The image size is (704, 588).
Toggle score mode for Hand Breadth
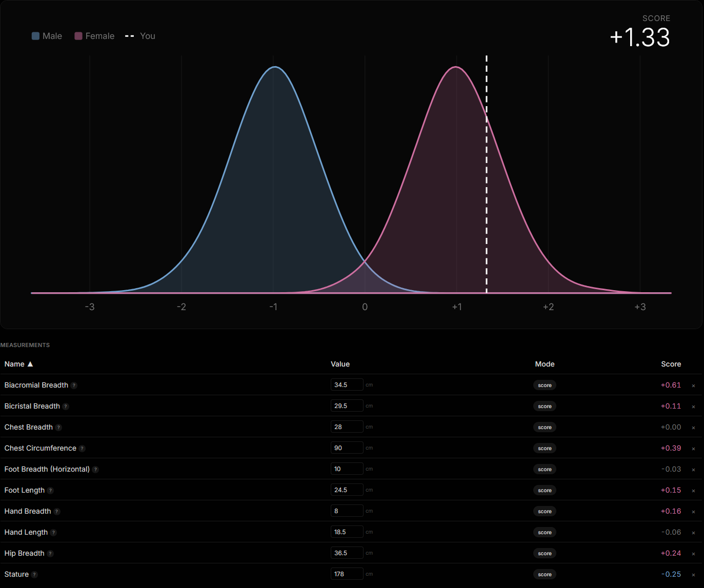coord(545,511)
